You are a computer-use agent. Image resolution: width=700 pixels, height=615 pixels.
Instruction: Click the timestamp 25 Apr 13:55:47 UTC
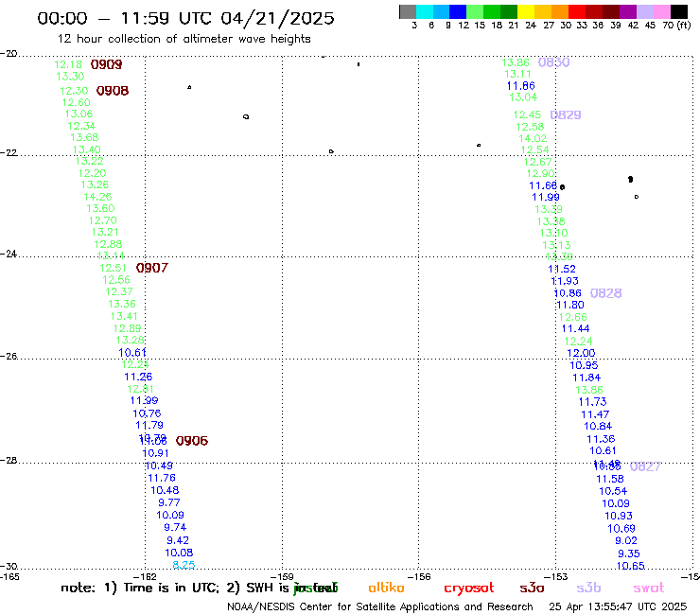[618, 607]
